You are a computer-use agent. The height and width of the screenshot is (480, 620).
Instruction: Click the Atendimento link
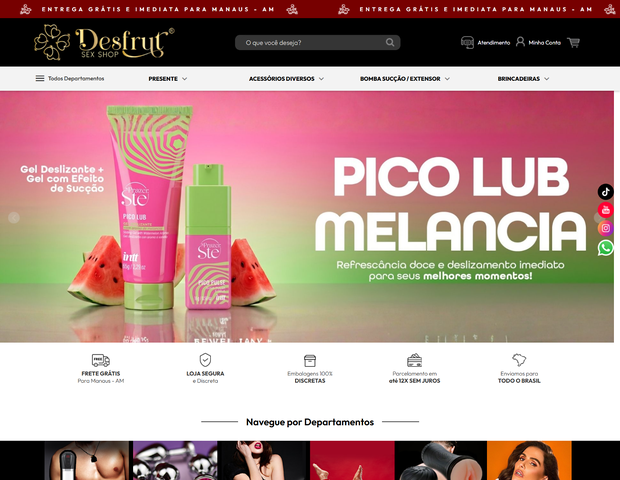[493, 43]
